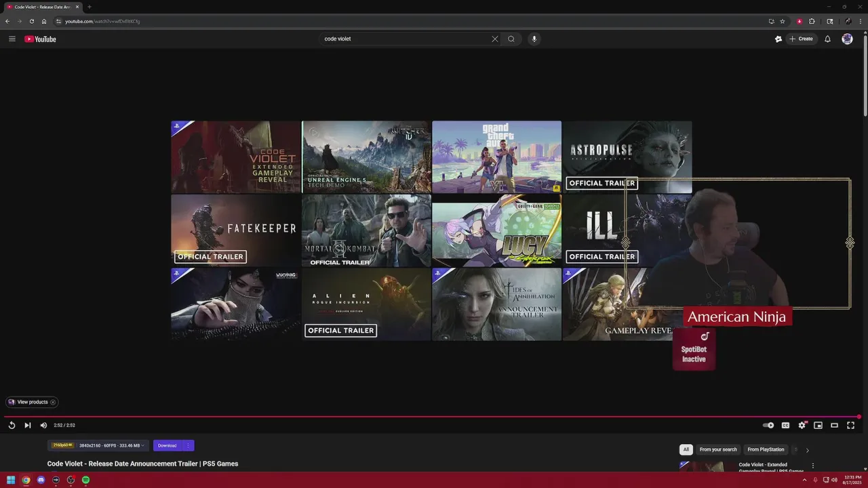
Task: Click the address bar URL
Action: pos(102,21)
